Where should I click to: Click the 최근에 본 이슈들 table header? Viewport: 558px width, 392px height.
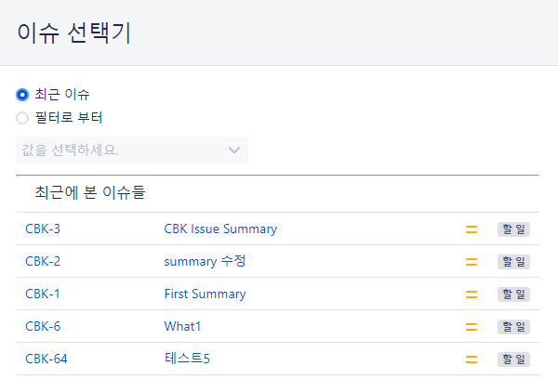coord(90,192)
